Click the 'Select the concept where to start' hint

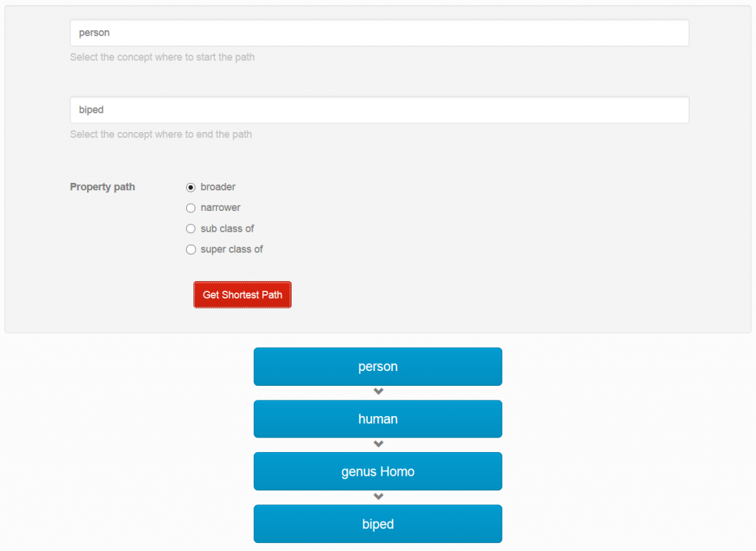pyautogui.click(x=162, y=58)
